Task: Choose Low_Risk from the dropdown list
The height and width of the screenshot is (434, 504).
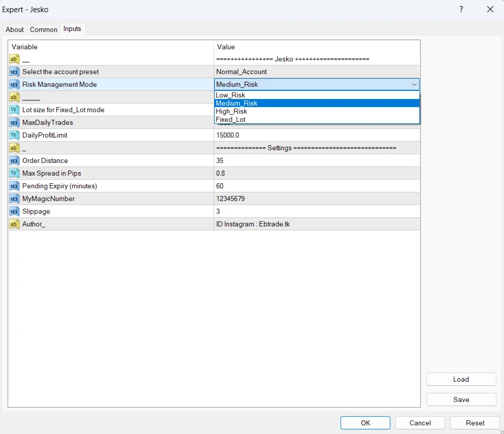Action: pos(230,95)
